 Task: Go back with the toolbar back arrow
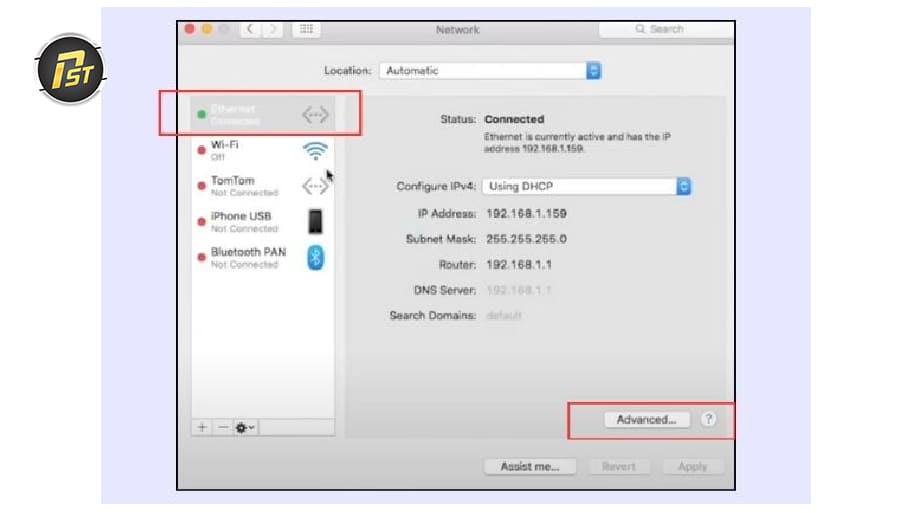coord(251,29)
